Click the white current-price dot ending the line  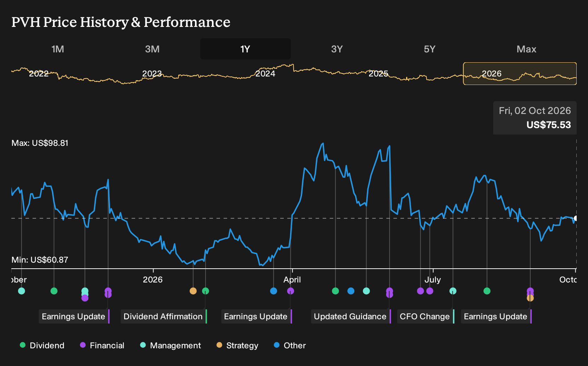576,218
